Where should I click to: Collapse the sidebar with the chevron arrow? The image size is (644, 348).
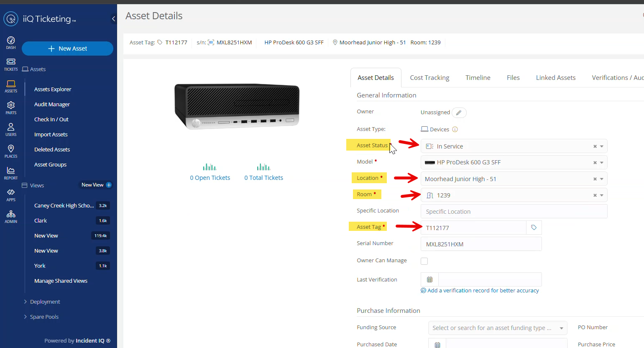pyautogui.click(x=113, y=19)
